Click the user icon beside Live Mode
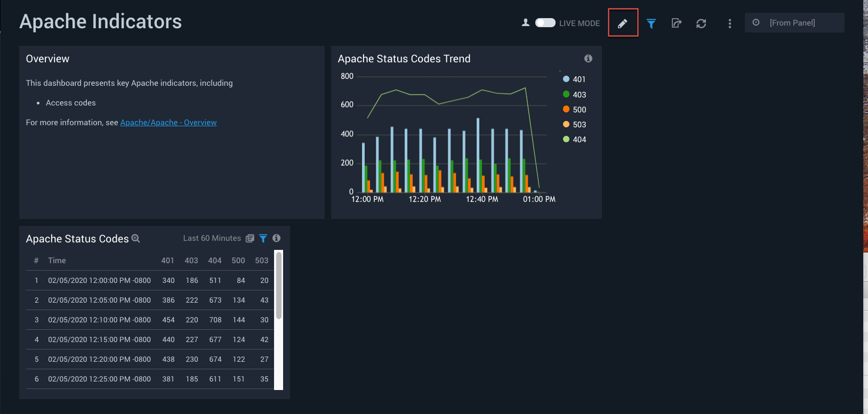 click(525, 23)
